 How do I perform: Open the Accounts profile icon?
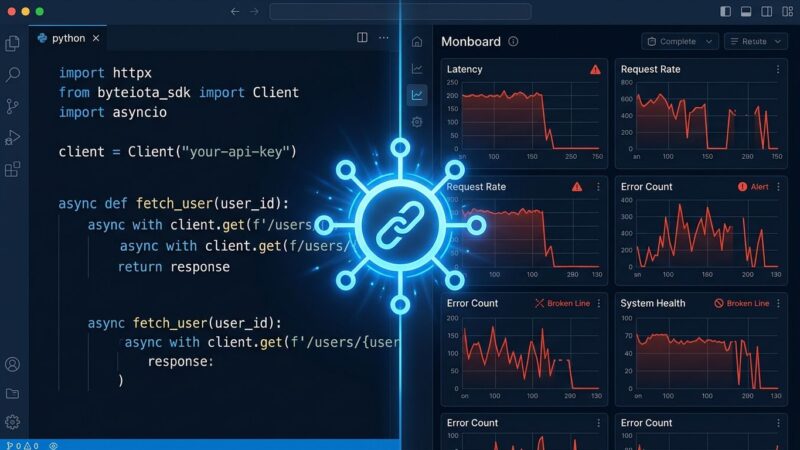click(12, 364)
